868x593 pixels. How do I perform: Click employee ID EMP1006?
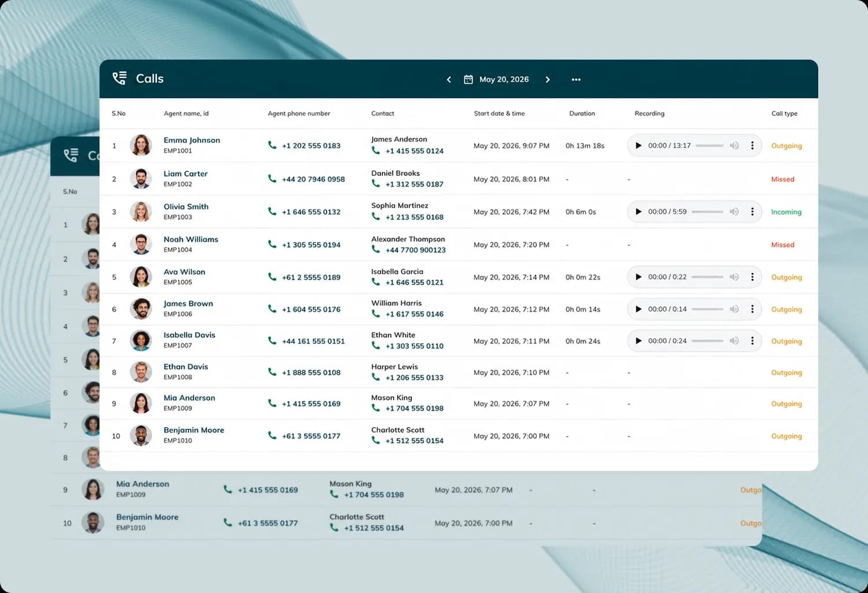(178, 314)
